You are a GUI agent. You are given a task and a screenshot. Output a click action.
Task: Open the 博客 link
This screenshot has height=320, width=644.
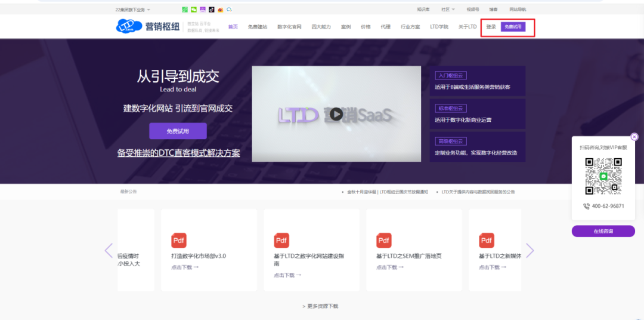coord(493,10)
